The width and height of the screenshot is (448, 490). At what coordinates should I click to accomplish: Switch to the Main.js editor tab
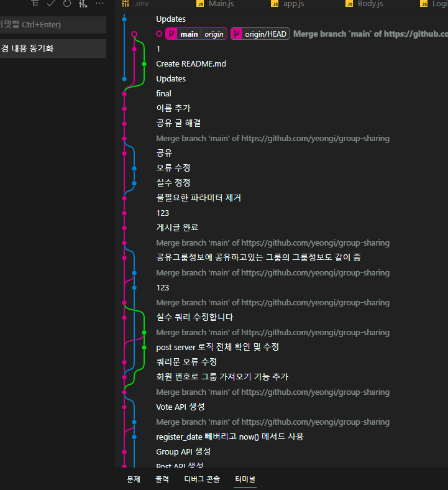coord(221,4)
